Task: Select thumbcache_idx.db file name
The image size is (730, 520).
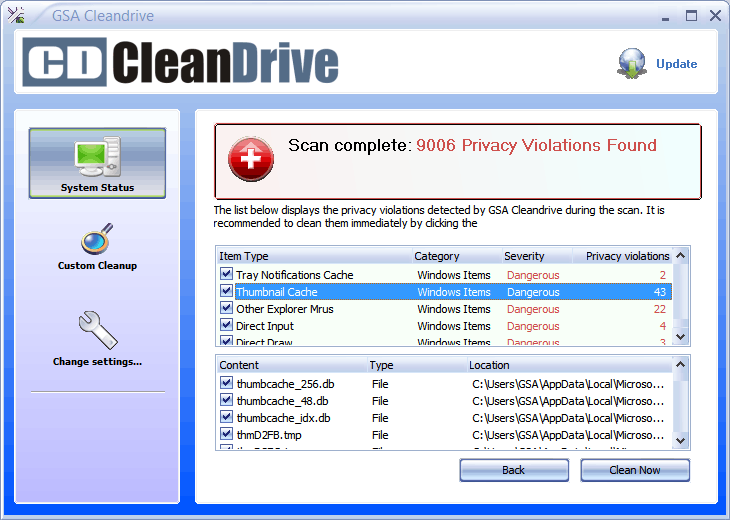Action: click(284, 418)
